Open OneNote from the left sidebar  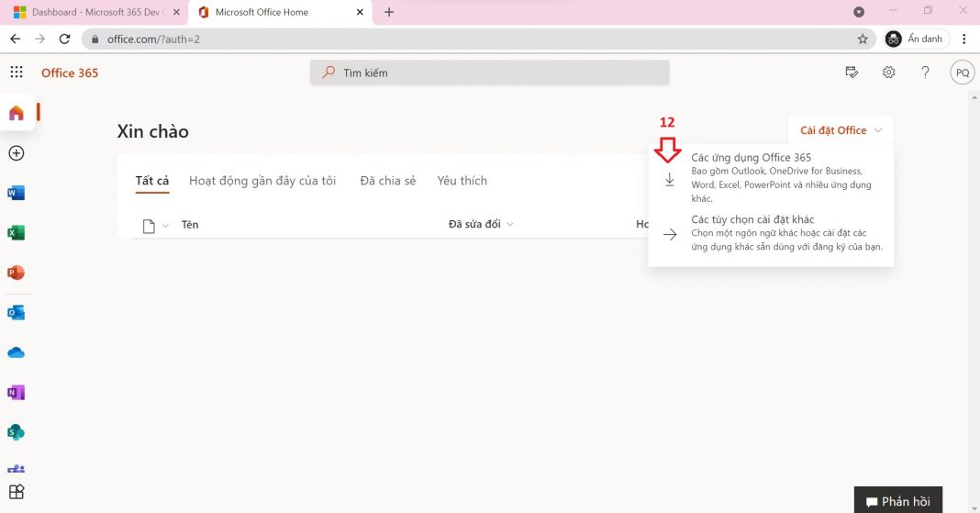coord(16,393)
